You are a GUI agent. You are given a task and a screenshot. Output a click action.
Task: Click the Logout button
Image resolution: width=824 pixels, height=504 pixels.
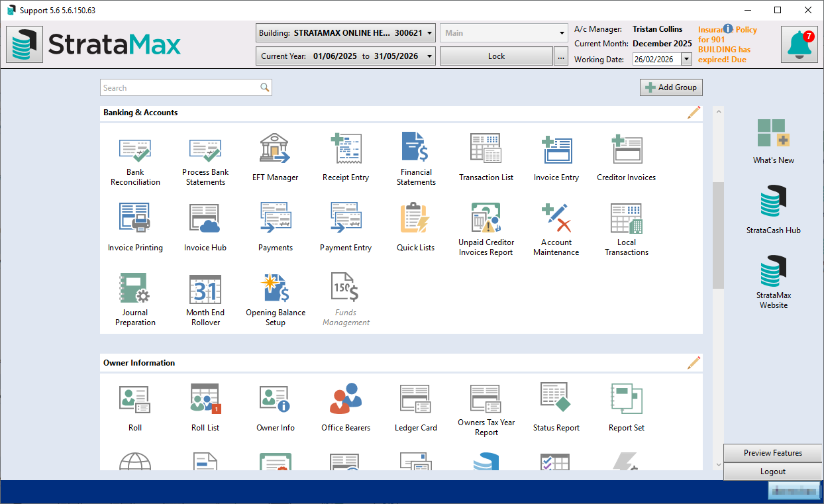coord(773,472)
